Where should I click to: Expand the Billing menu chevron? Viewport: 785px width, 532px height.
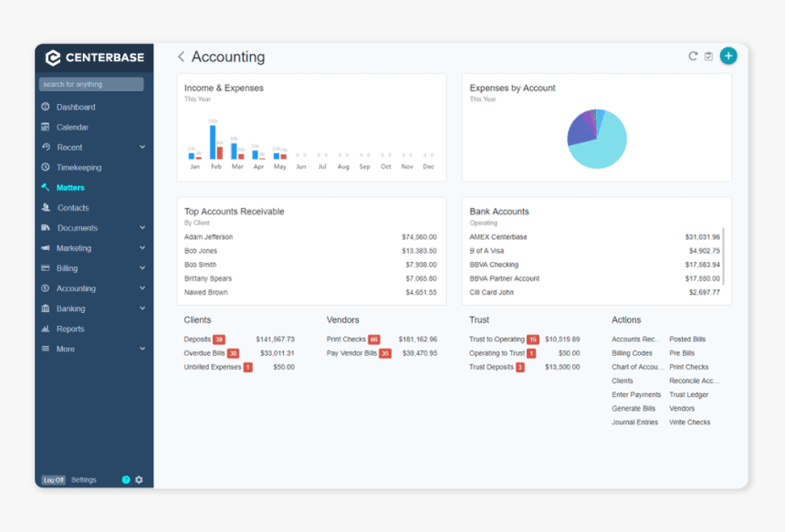[142, 267]
